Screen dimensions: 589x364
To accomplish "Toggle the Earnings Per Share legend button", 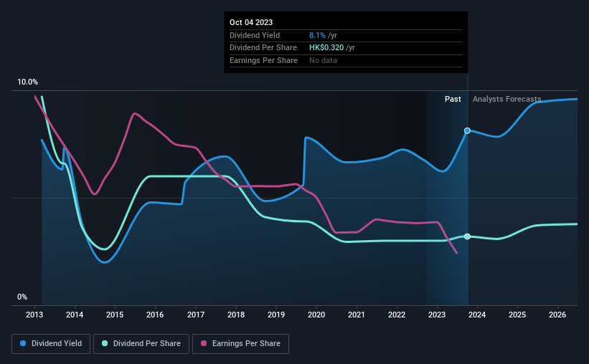I will (x=240, y=344).
